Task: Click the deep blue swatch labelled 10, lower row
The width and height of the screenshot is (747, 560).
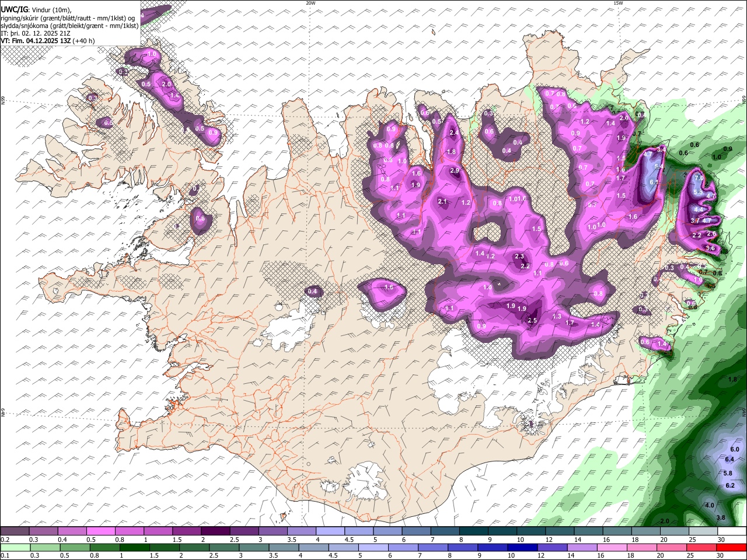Action: tap(522, 547)
